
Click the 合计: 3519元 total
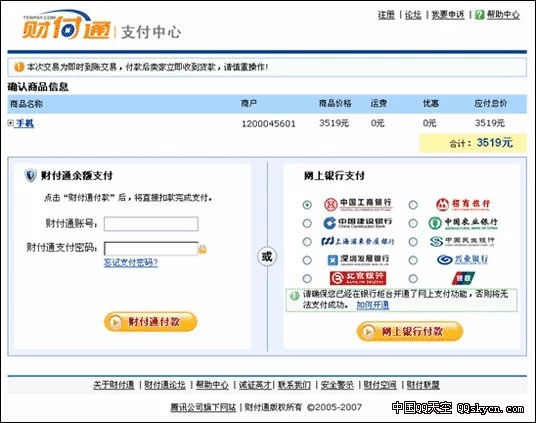pos(481,143)
